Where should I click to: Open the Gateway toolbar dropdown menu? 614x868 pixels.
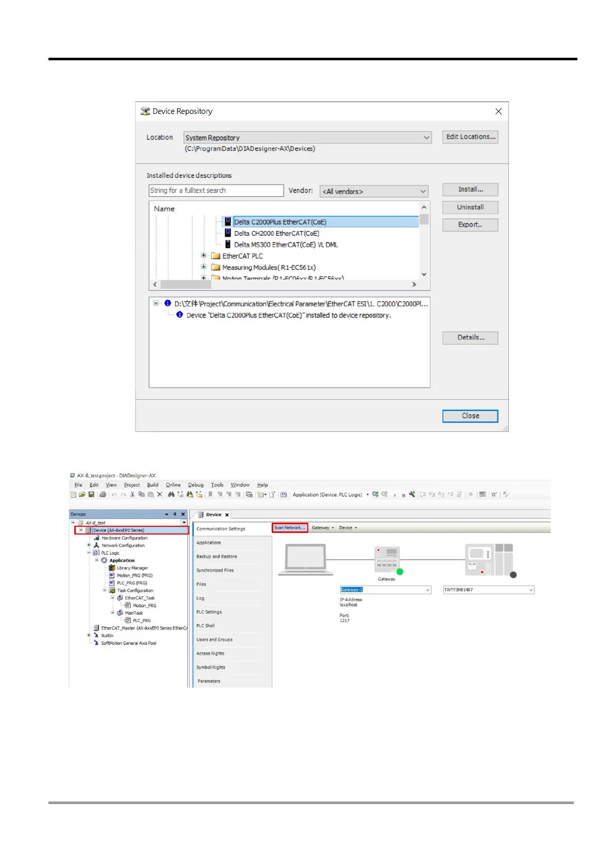[323, 528]
